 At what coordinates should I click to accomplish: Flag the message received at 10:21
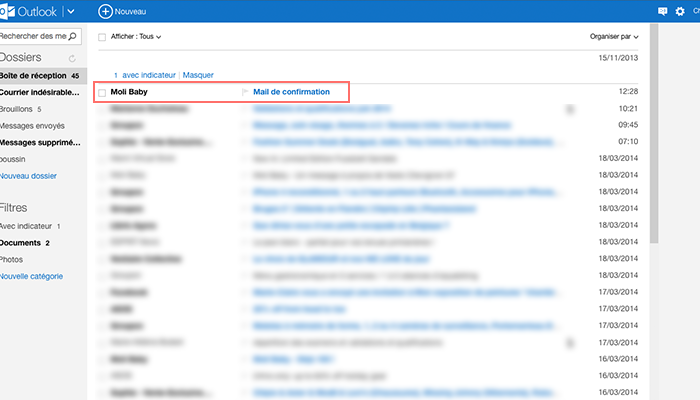pyautogui.click(x=245, y=109)
